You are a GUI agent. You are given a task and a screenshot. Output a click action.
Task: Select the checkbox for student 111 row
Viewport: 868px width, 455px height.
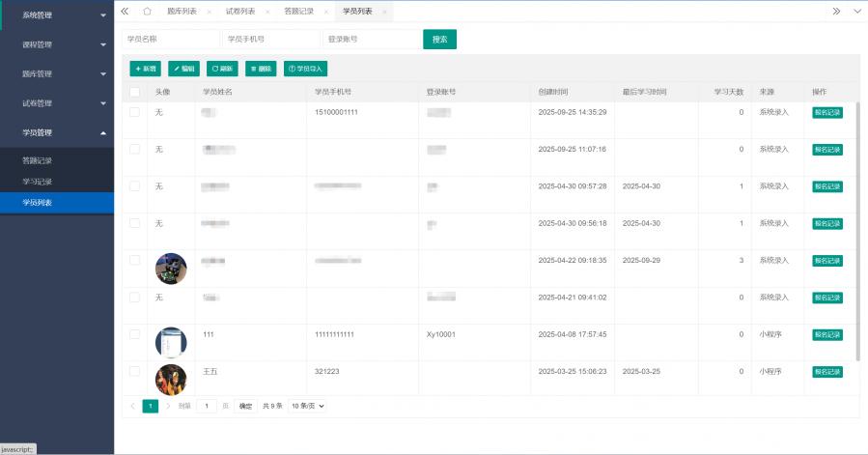(135, 333)
